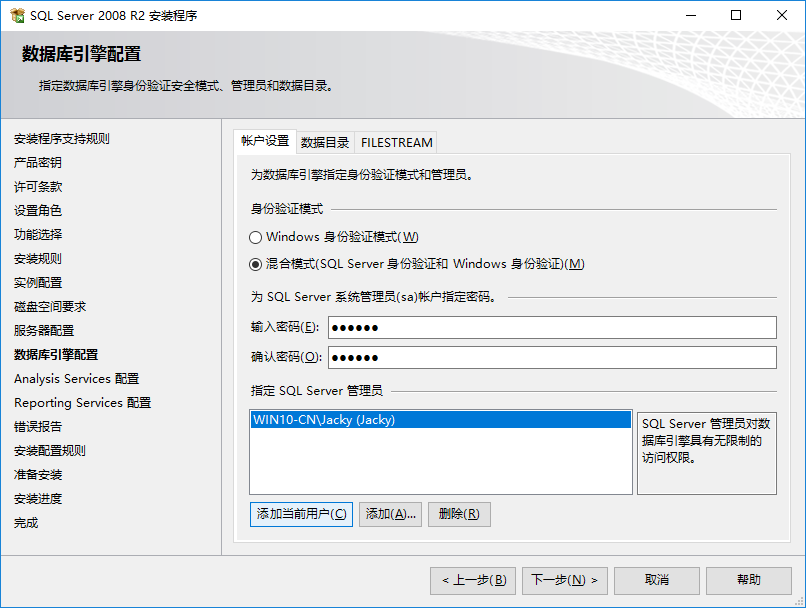Click the SQL Server 管理员 description box

click(x=707, y=453)
